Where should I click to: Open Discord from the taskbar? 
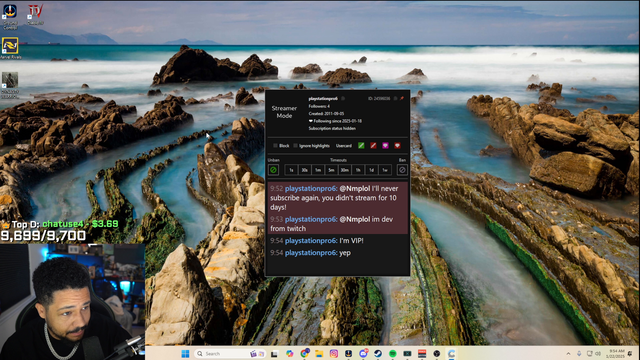pyautogui.click(x=363, y=353)
